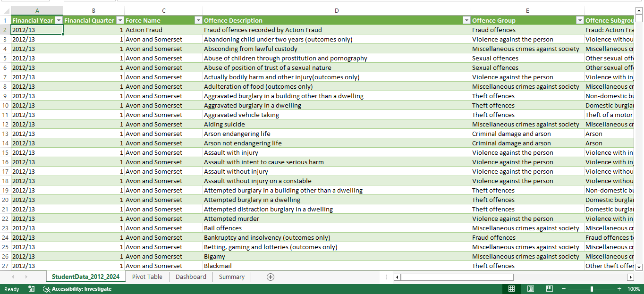Click the zoom out minus icon
This screenshot has height=294, width=644.
coord(564,289)
